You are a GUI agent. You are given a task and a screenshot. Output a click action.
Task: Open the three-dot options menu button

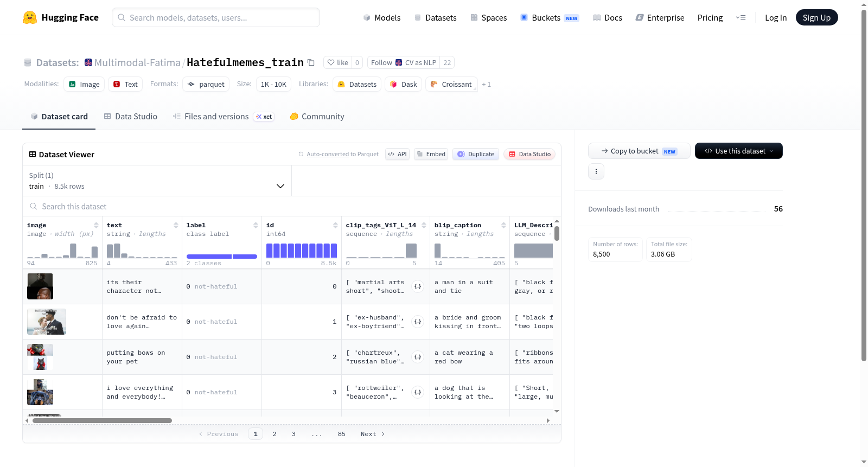(596, 171)
